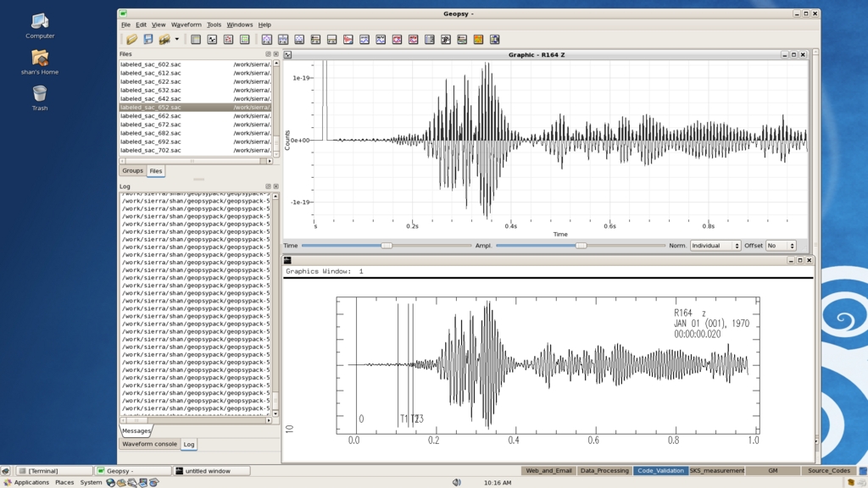Open the Offset dropdown showing No
Screen dimensions: 868x488
pos(781,246)
